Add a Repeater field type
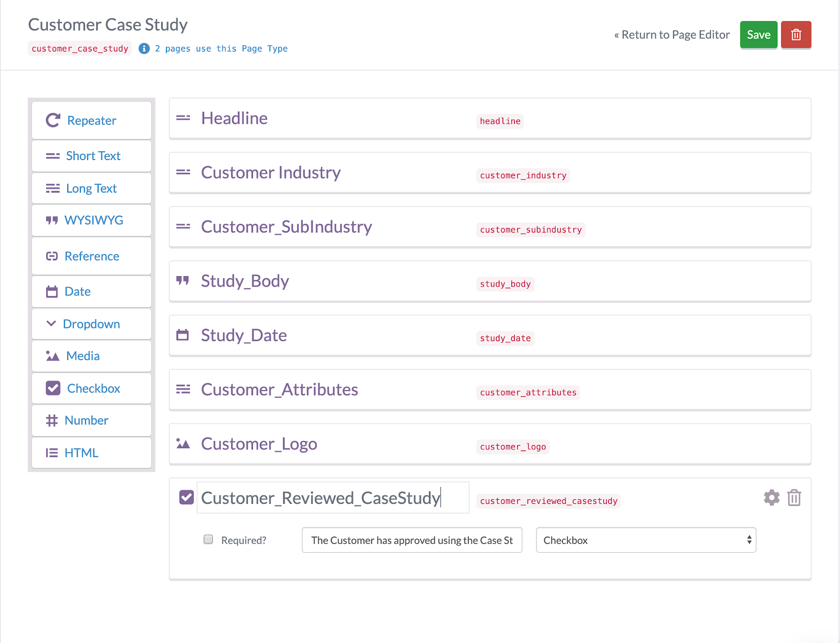 tap(91, 121)
